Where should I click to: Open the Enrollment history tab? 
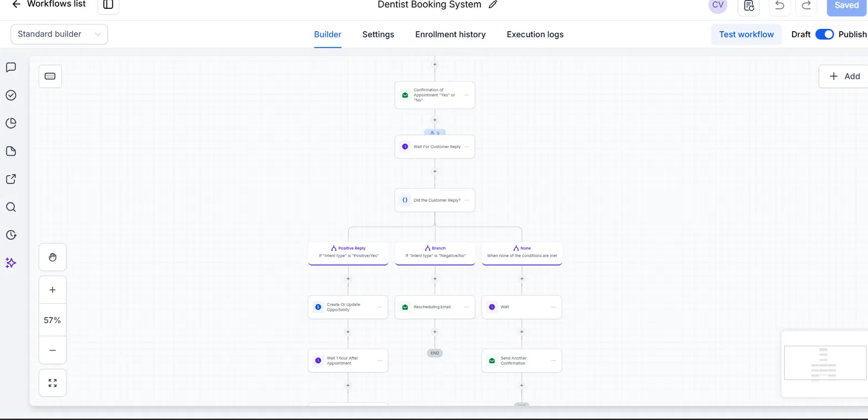[x=451, y=34]
